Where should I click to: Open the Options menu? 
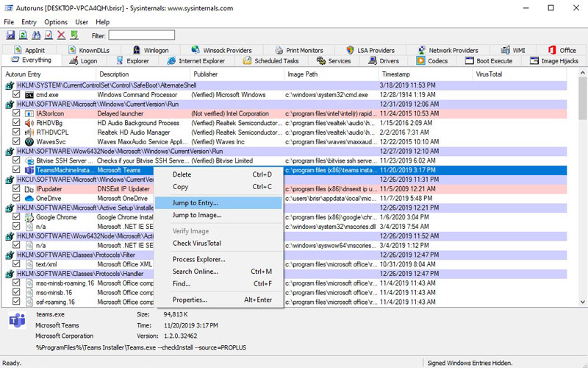coord(56,22)
